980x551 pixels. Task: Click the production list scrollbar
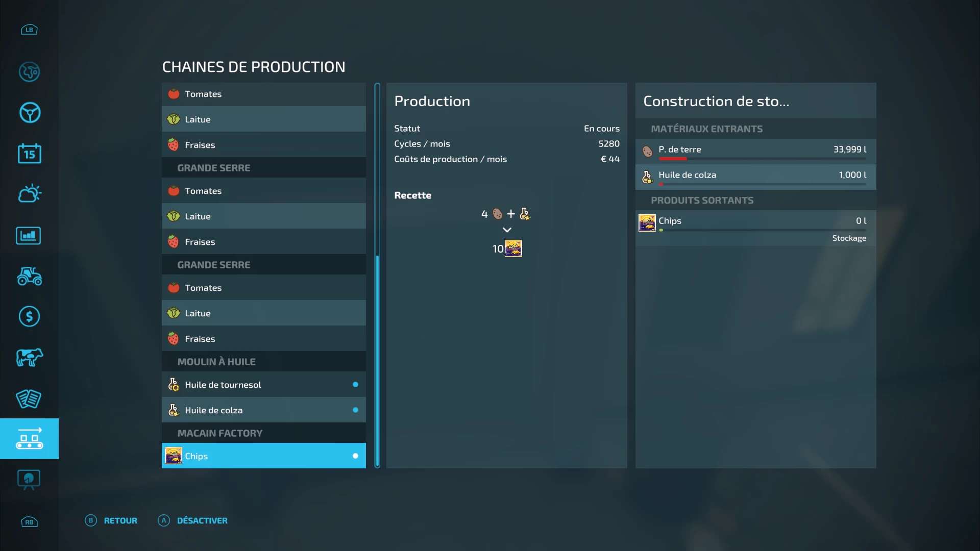377,357
